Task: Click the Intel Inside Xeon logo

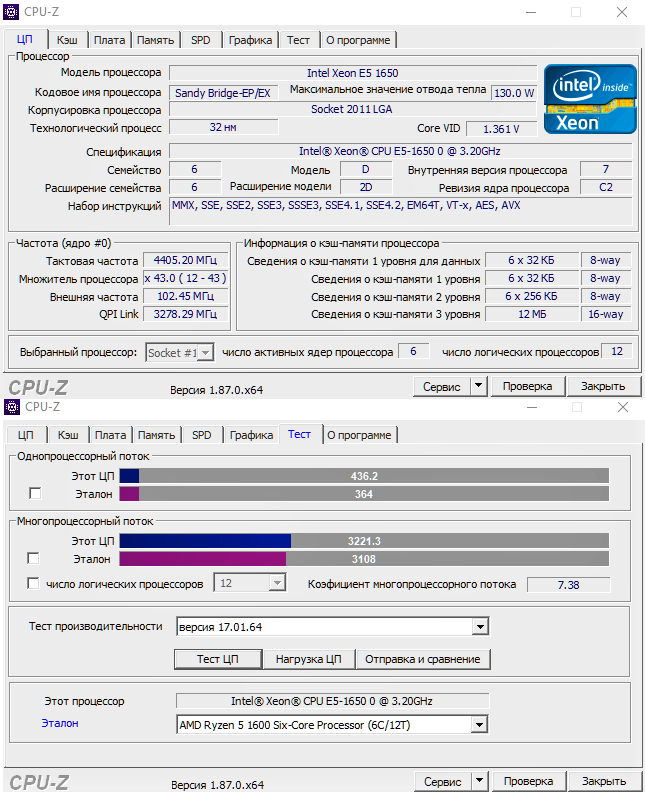Action: [x=590, y=99]
